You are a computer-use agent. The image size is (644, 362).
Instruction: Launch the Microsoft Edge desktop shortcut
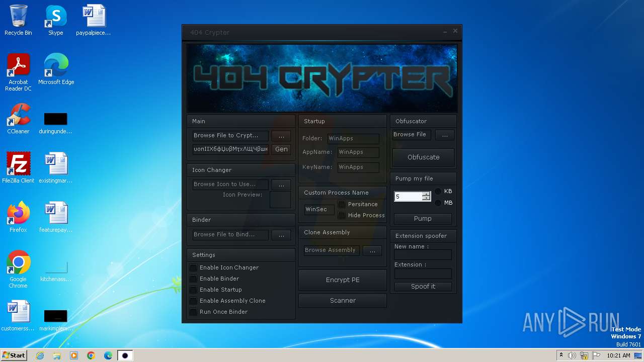pos(56,69)
